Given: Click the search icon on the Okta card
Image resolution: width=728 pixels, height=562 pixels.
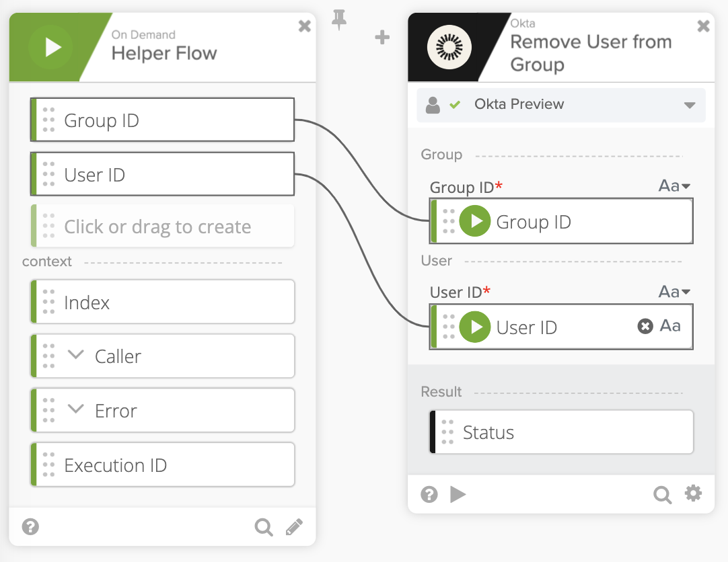Looking at the screenshot, I should point(662,495).
